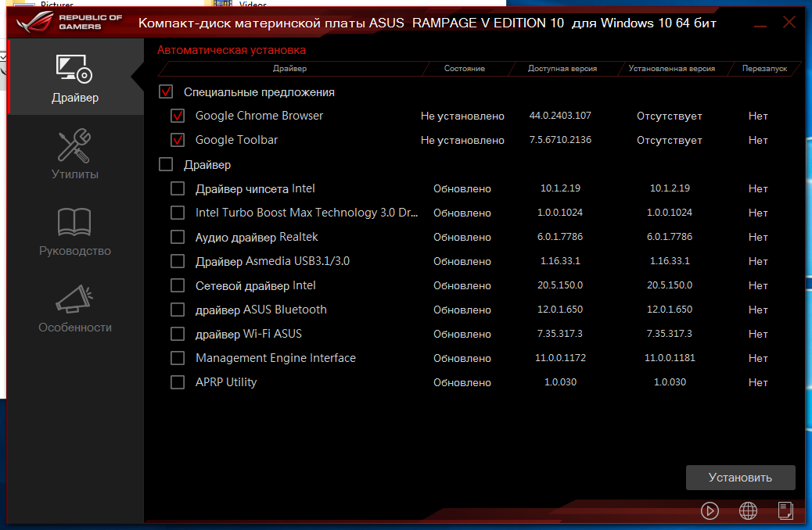Open the Утилиты section
This screenshot has height=530, width=812.
point(75,154)
